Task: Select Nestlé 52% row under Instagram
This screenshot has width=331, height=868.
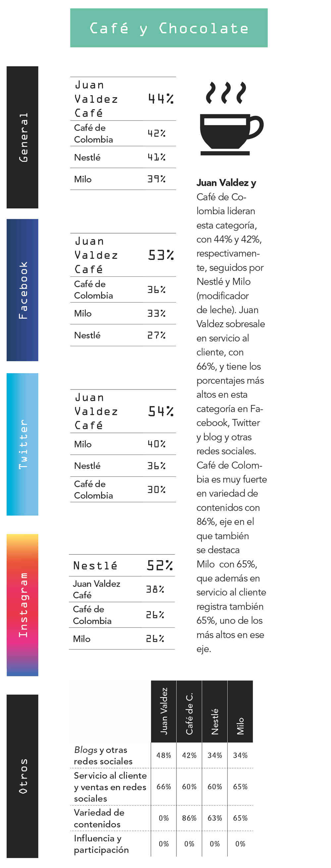Action: 122,565
